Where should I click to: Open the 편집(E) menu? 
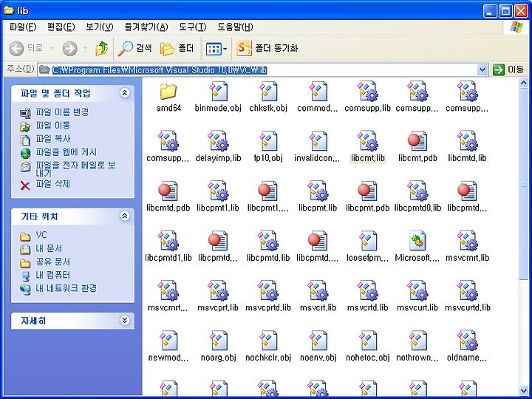point(61,27)
